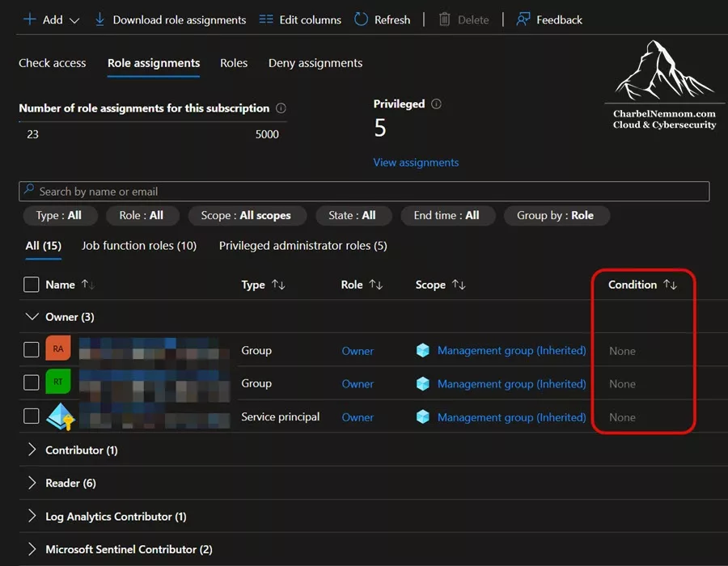Open the State : All filter
This screenshot has height=566, width=728.
pos(353,216)
